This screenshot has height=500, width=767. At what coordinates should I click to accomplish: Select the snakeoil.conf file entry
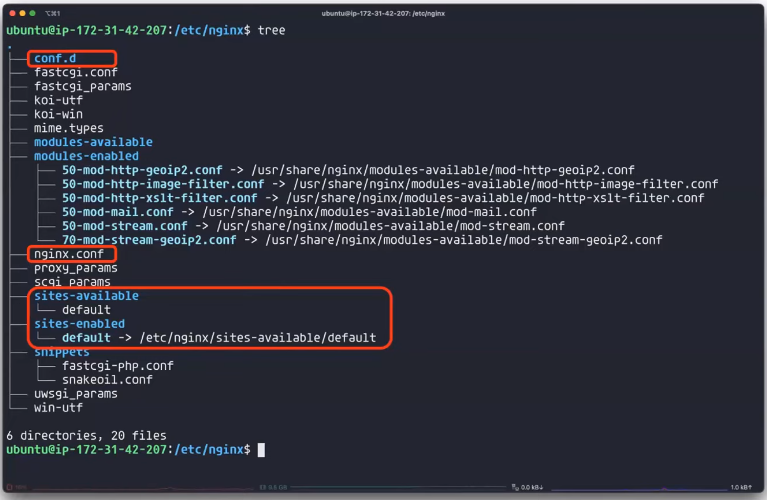click(107, 380)
